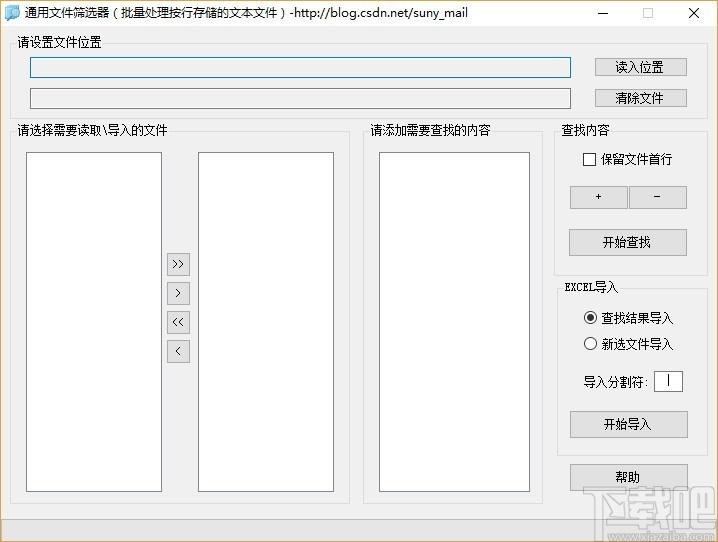Click the search content list box

pos(454,322)
